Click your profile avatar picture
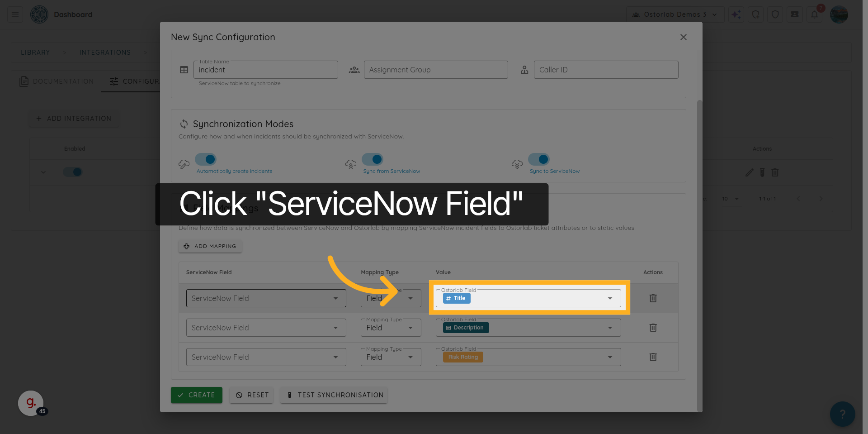This screenshot has width=868, height=434. coord(839,14)
